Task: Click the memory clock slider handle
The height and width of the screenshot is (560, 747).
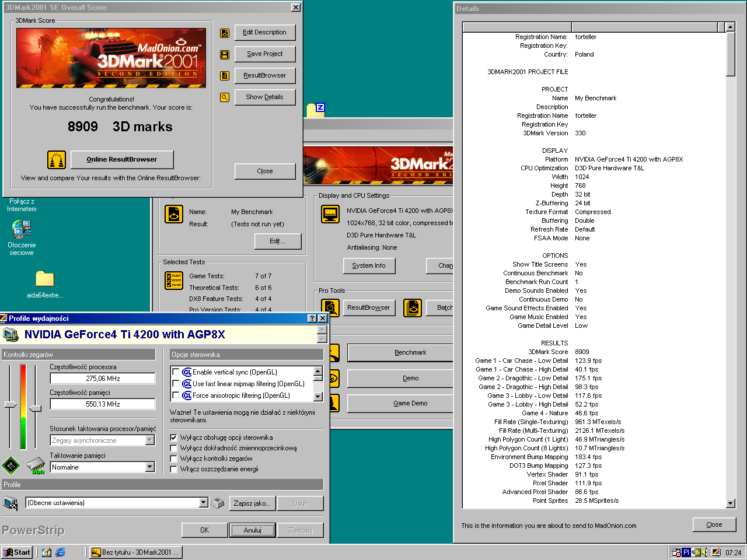Action: click(x=36, y=408)
